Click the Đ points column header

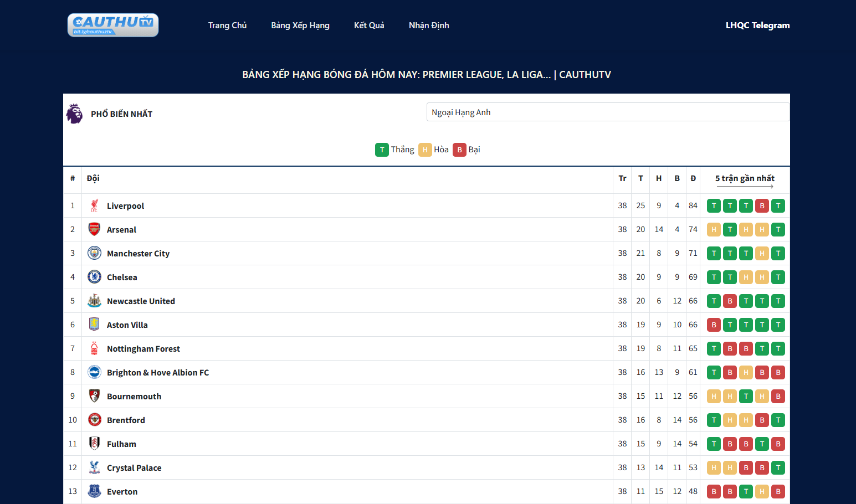693,178
